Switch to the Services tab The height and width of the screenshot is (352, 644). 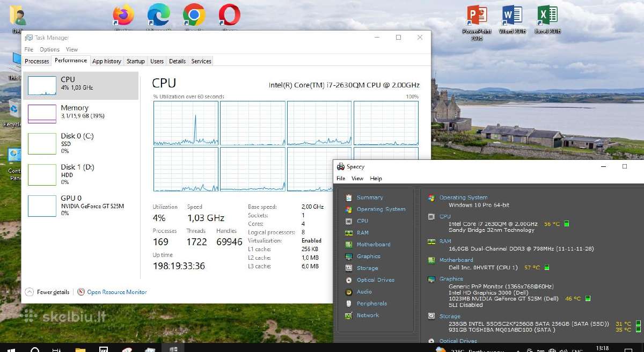pos(201,61)
